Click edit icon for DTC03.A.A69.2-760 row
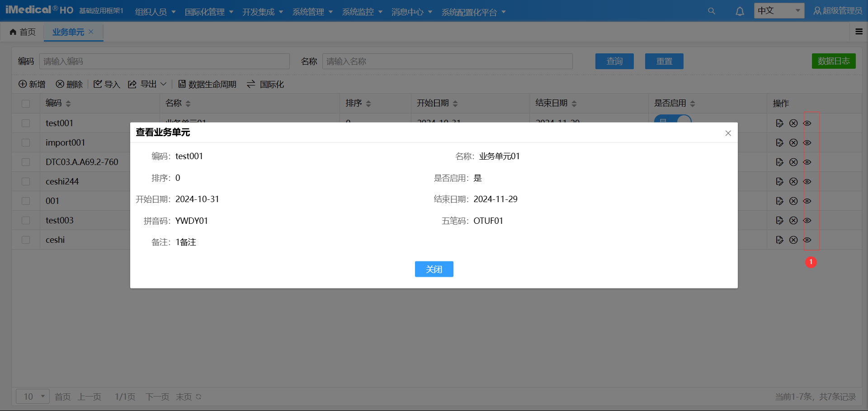The height and width of the screenshot is (411, 868). (x=779, y=162)
